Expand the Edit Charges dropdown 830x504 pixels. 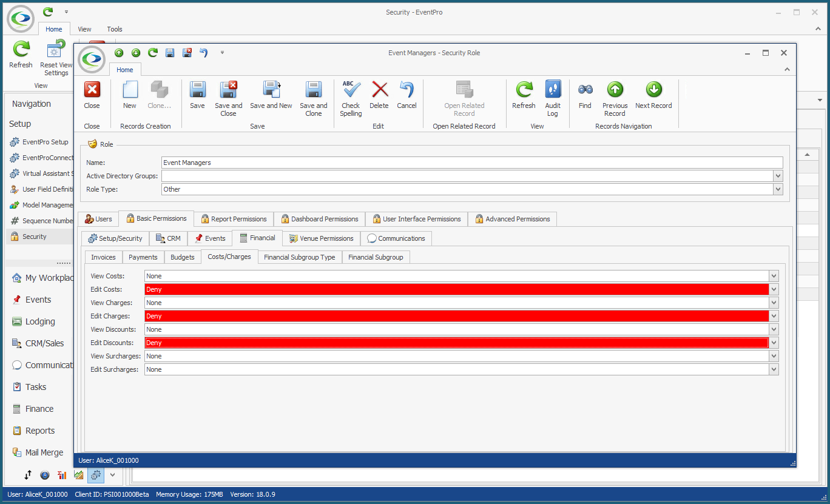[774, 316]
